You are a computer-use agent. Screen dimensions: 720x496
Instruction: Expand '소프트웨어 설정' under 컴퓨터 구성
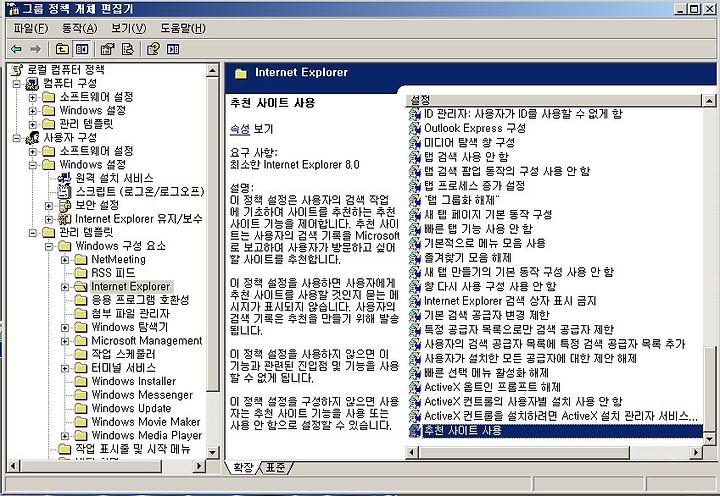click(x=33, y=97)
